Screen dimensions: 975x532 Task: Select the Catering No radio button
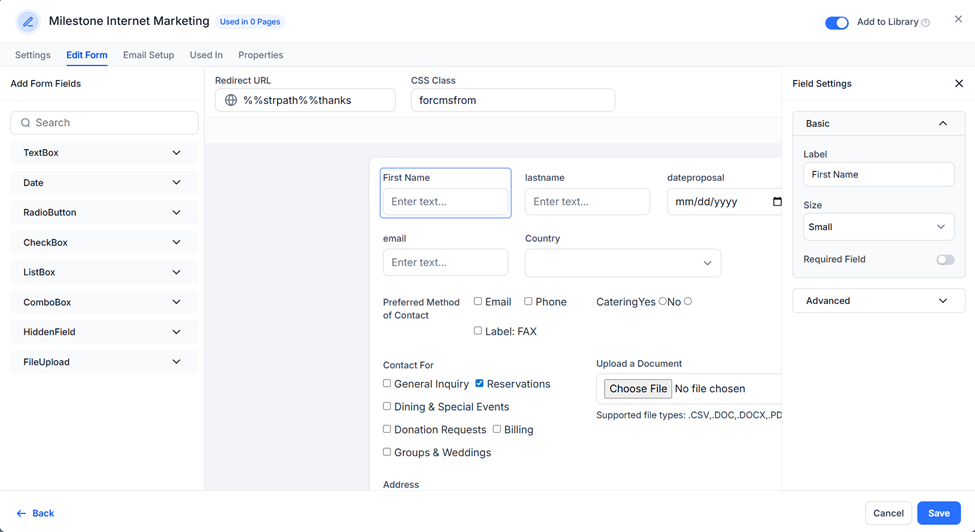point(688,301)
